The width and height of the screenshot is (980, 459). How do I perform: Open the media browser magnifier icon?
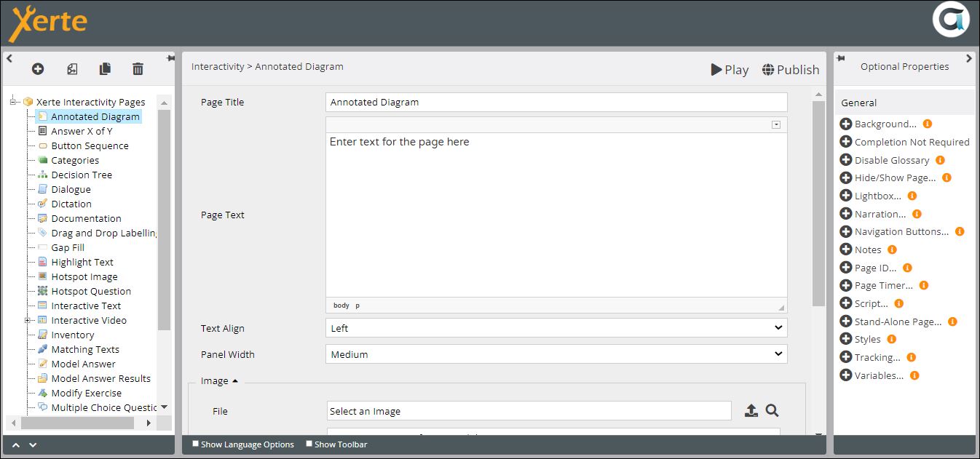click(x=772, y=411)
